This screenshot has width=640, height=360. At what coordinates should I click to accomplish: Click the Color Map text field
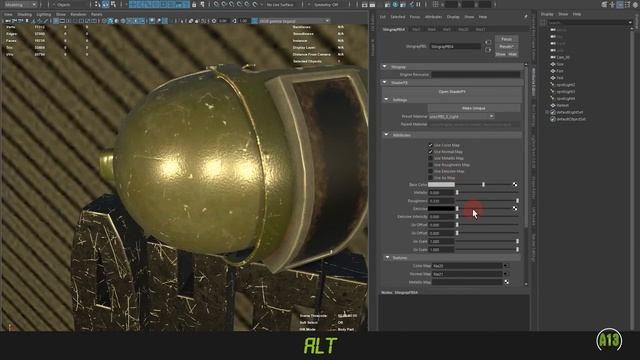[x=467, y=266]
